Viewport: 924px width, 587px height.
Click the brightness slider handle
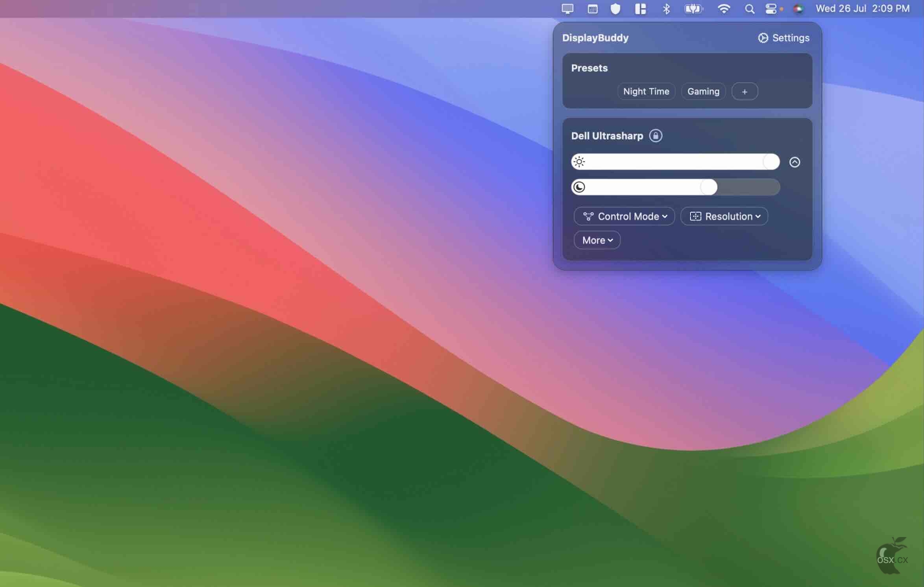coord(771,162)
